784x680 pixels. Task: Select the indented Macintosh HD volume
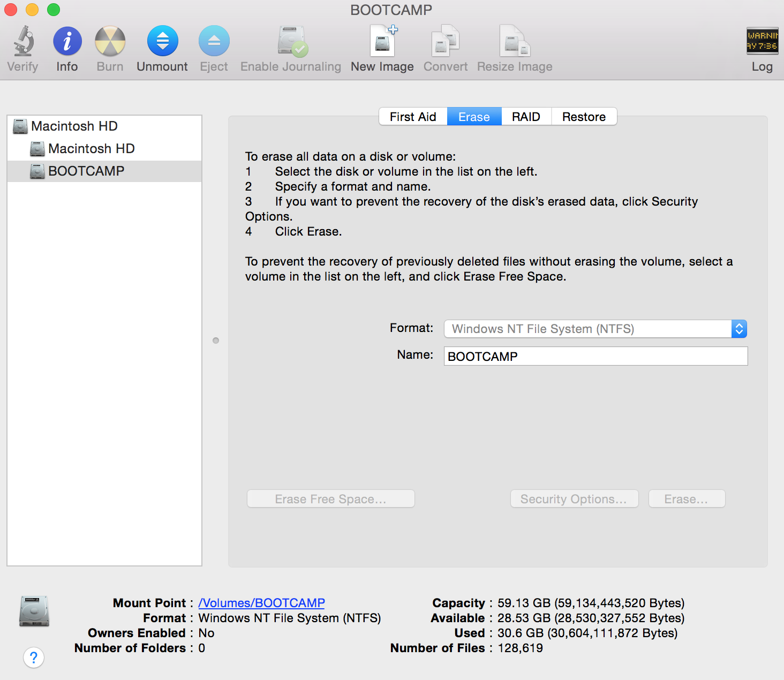[x=104, y=149]
